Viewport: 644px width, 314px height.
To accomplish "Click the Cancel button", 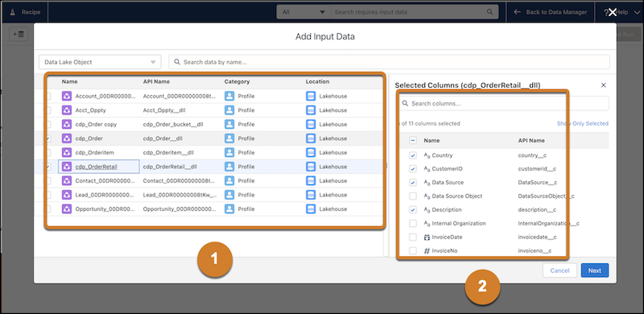I will (x=559, y=271).
